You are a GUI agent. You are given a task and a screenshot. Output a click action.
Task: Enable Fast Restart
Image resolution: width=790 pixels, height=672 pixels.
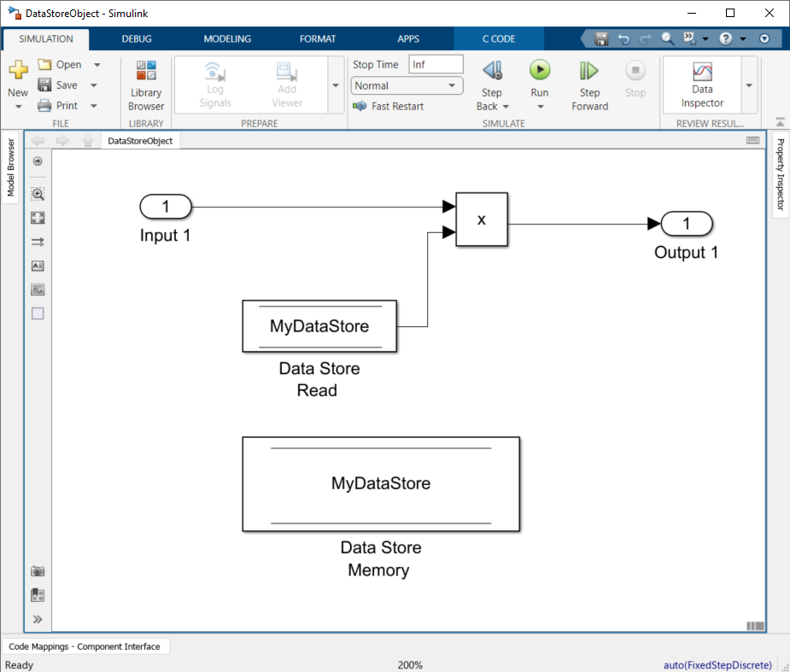(389, 106)
